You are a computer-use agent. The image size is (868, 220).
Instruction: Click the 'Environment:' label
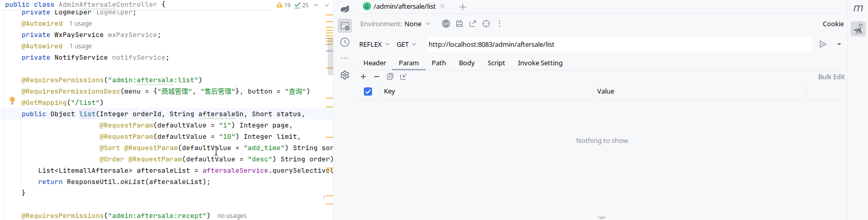pos(381,24)
